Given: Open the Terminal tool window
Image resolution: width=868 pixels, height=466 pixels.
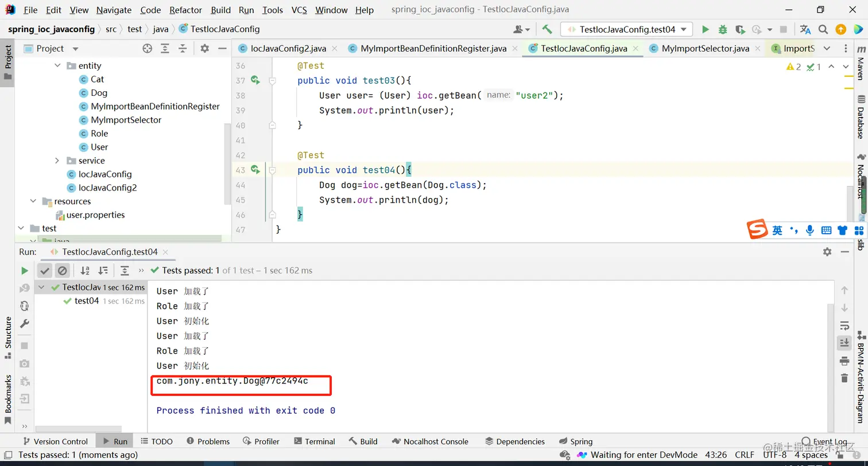Looking at the screenshot, I should click(x=314, y=441).
